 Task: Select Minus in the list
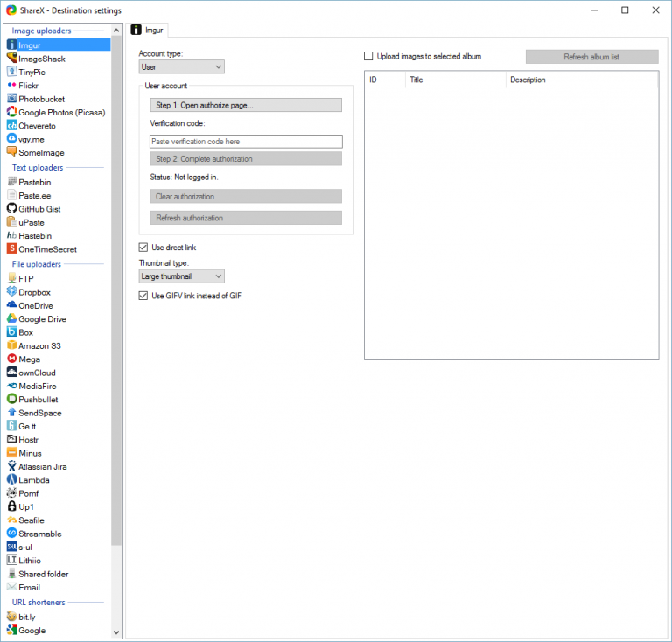point(24,453)
